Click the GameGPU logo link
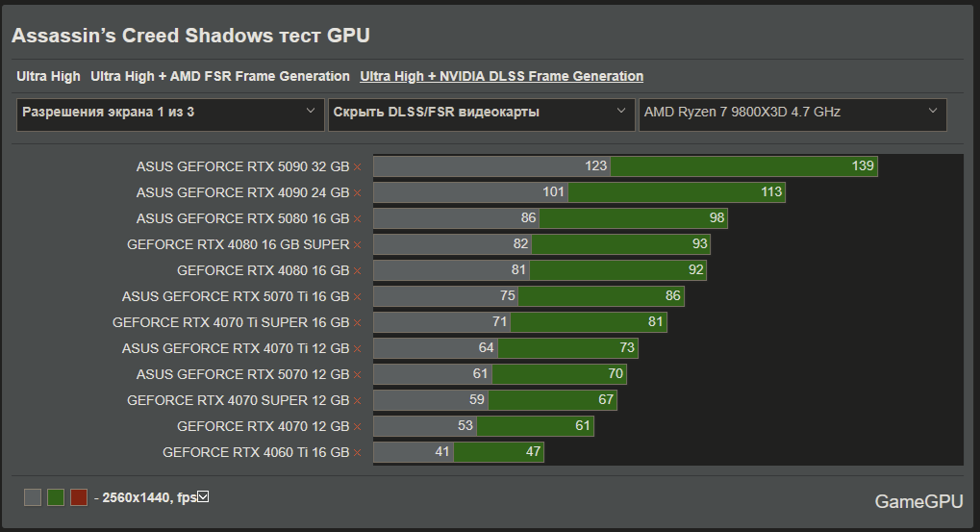 click(918, 501)
